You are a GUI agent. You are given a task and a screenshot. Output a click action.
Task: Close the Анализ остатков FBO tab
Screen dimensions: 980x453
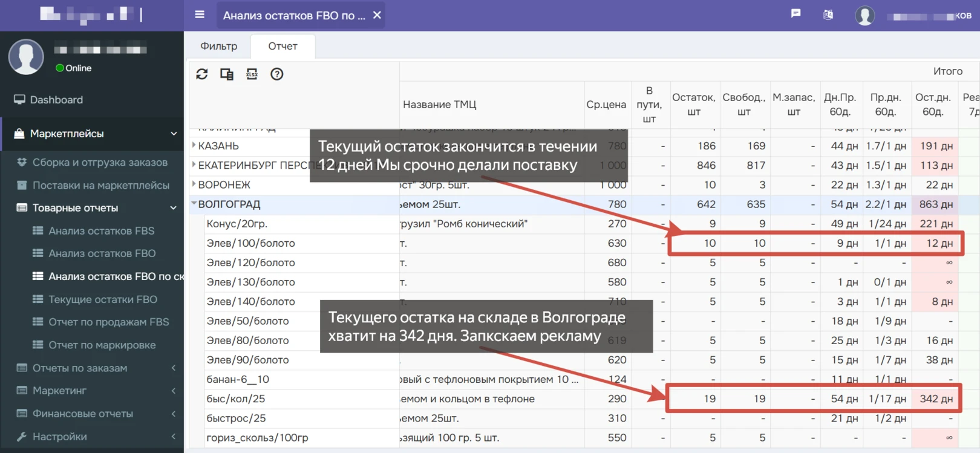pyautogui.click(x=377, y=15)
